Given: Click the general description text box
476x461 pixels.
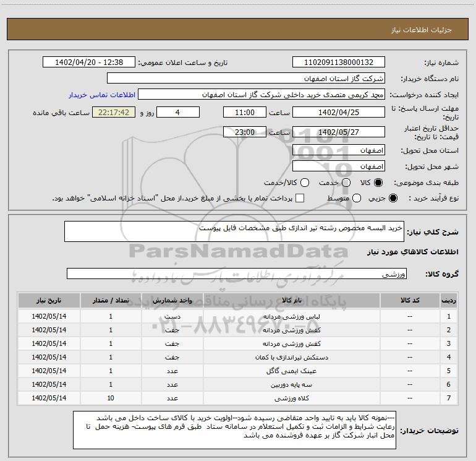Looking at the screenshot, I should (x=234, y=231).
